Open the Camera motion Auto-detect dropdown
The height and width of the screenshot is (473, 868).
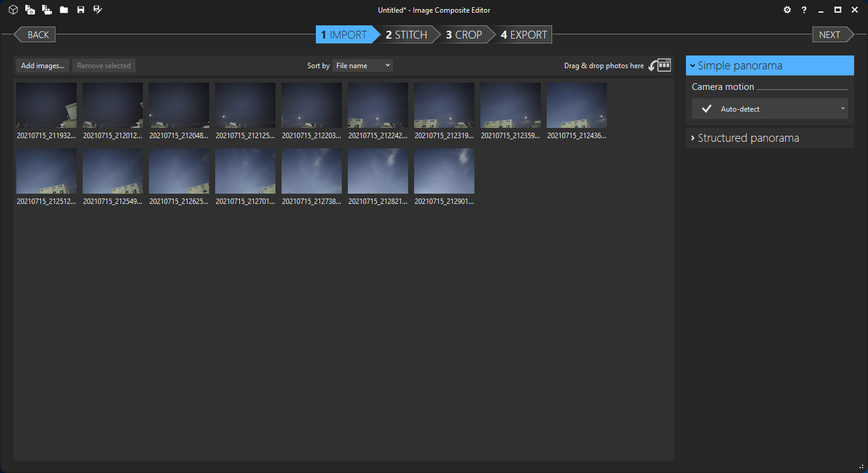click(x=770, y=109)
